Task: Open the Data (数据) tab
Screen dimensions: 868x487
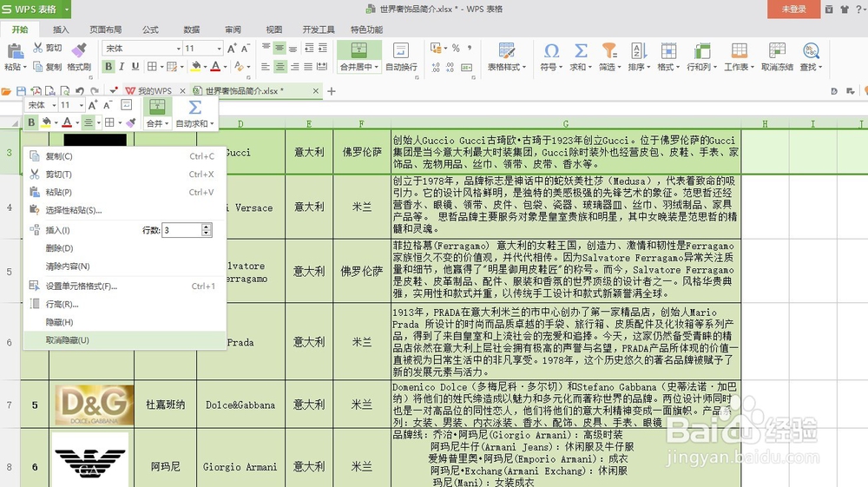Action: point(192,30)
